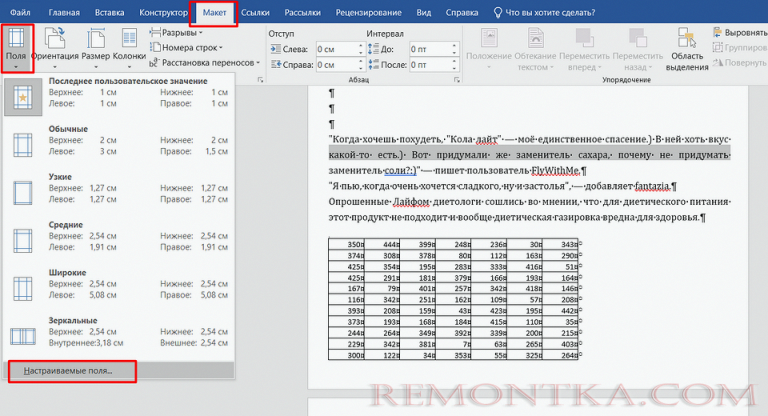The height and width of the screenshot is (416, 768).
Task: Click the Слева indent input field
Action: [337, 49]
